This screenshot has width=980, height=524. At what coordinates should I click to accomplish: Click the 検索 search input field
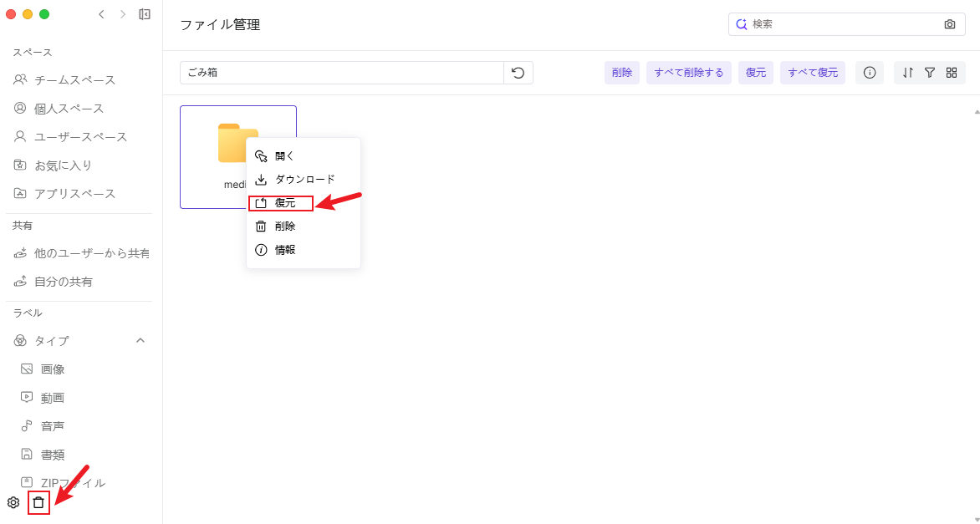coord(845,24)
